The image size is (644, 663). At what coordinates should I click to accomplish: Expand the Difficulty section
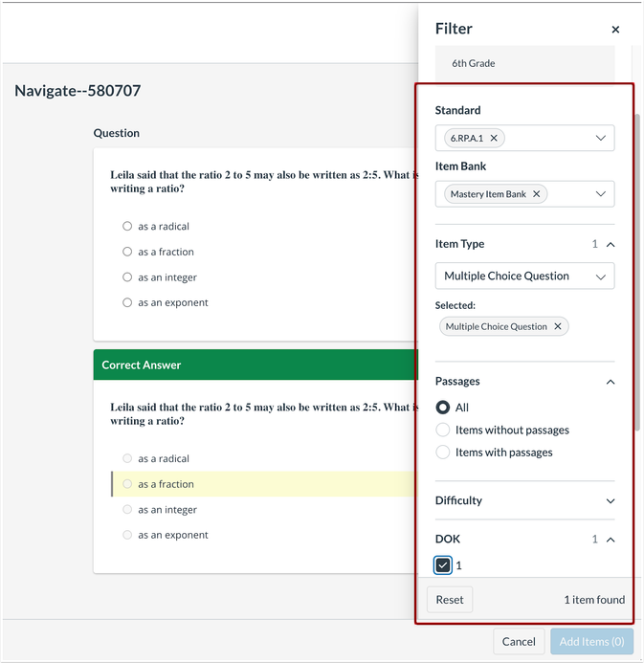611,500
